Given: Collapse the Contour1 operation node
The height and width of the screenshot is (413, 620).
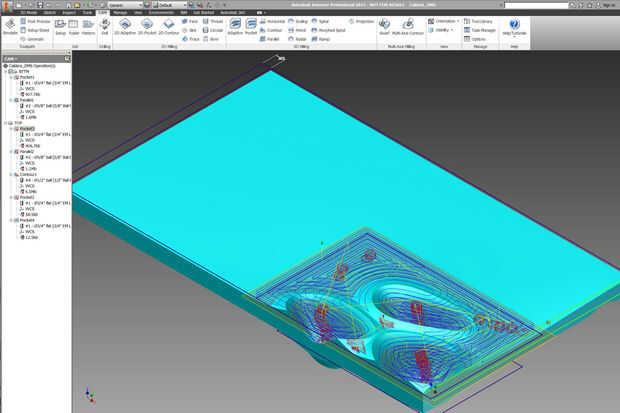Looking at the screenshot, I should point(11,174).
